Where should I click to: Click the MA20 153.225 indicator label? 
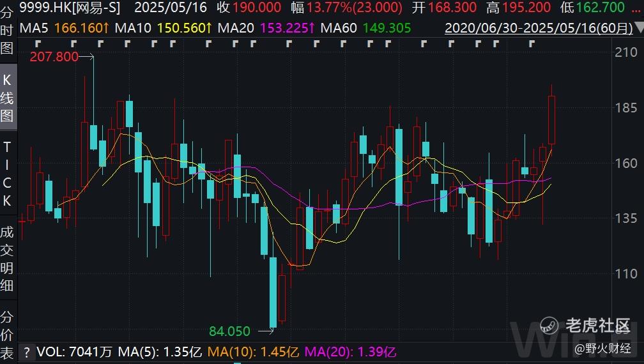click(x=266, y=28)
